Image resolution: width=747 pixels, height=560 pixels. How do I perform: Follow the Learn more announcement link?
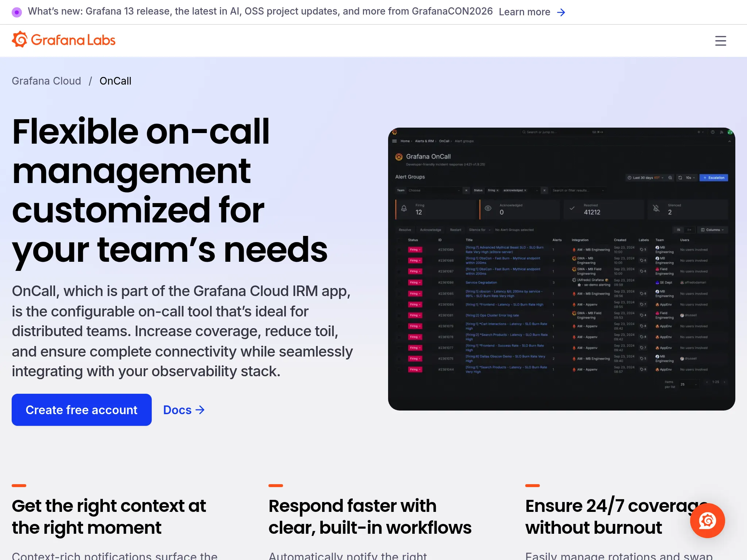pyautogui.click(x=532, y=12)
